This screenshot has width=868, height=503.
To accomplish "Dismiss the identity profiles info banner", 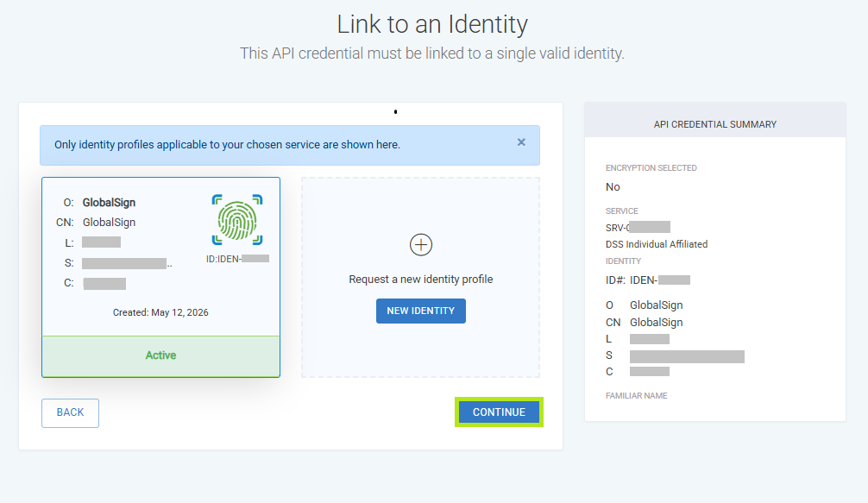I will (x=521, y=142).
